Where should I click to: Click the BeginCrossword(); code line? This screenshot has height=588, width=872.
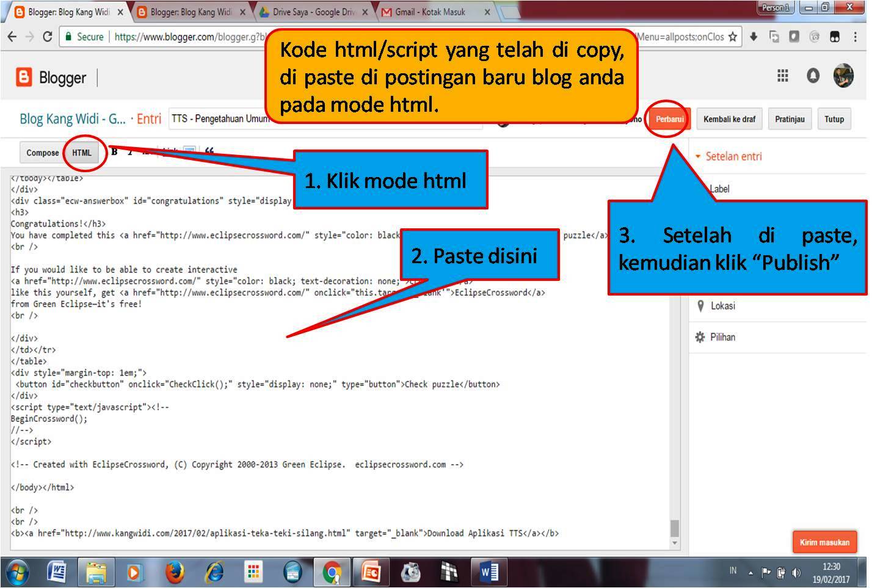point(49,419)
